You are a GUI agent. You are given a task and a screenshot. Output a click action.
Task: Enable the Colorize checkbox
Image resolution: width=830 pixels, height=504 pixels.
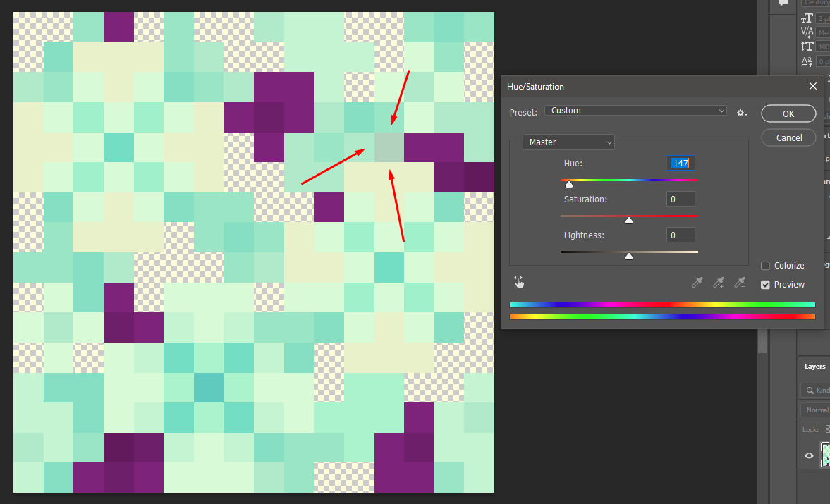point(765,266)
